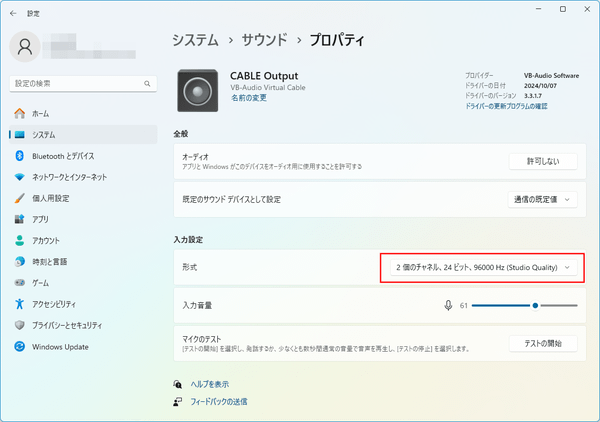
Task: Click the help icon beside ヘルプを表示
Action: click(178, 384)
